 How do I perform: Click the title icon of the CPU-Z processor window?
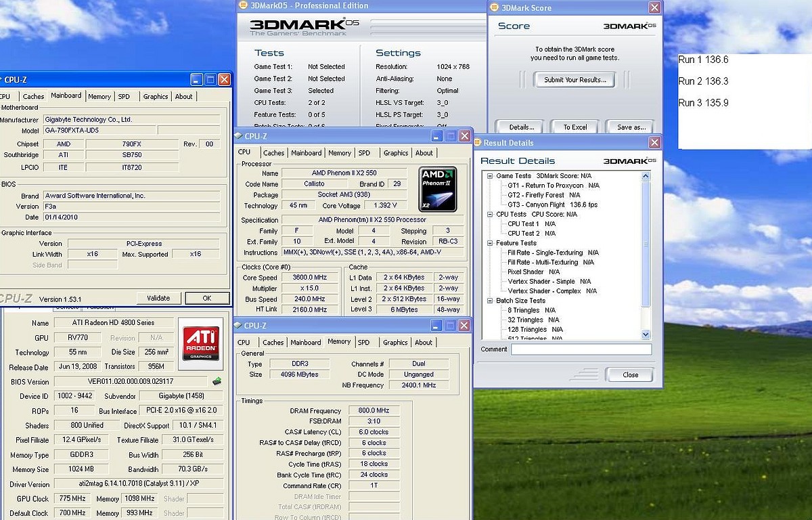(239, 136)
